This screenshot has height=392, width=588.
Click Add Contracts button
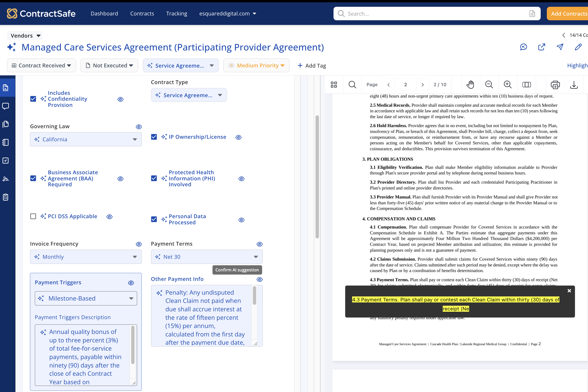click(568, 14)
